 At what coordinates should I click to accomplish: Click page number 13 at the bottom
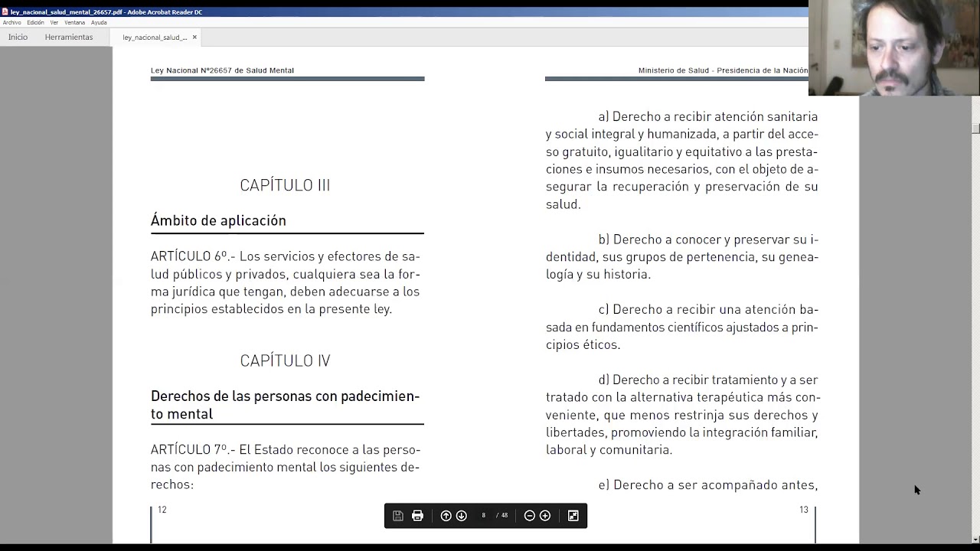point(804,510)
